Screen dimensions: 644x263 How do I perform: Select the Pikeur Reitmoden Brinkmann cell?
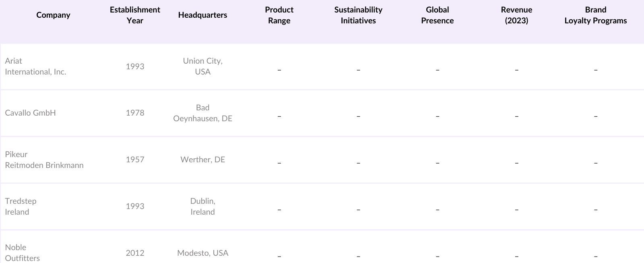[x=44, y=159]
